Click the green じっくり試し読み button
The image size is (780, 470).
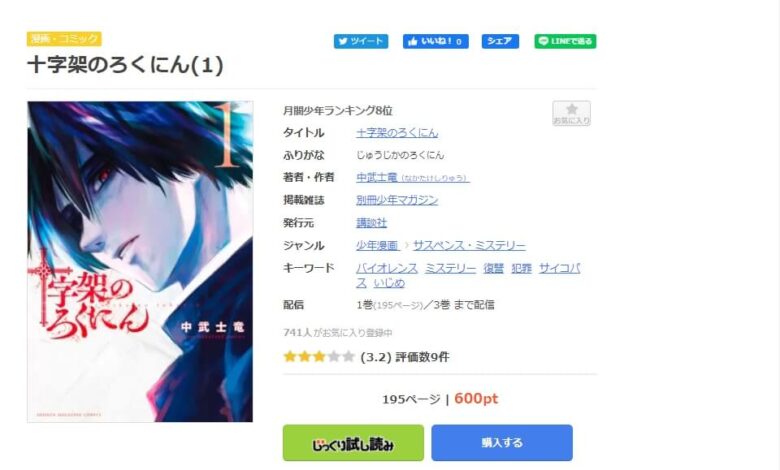353,443
